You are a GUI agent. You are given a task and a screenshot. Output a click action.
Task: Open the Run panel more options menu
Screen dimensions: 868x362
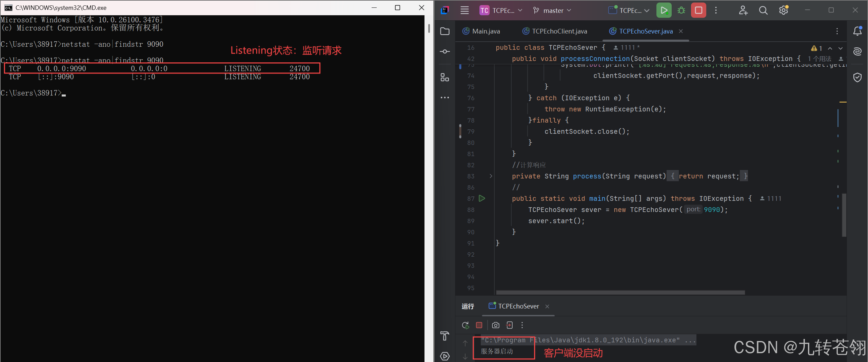click(522, 325)
